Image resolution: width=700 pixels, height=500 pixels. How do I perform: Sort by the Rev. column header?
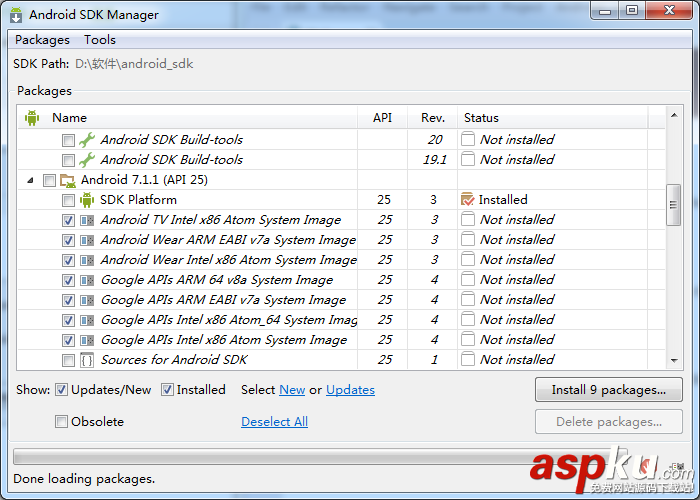point(433,118)
